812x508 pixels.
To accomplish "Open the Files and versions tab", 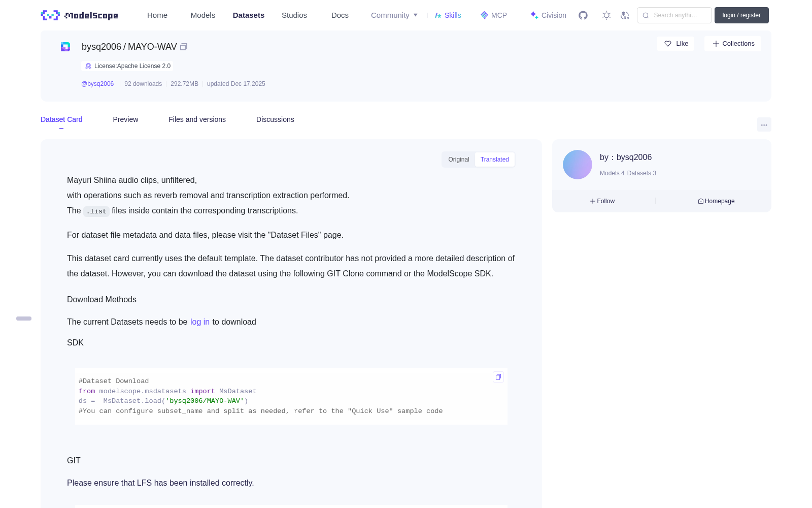I will pos(197,119).
